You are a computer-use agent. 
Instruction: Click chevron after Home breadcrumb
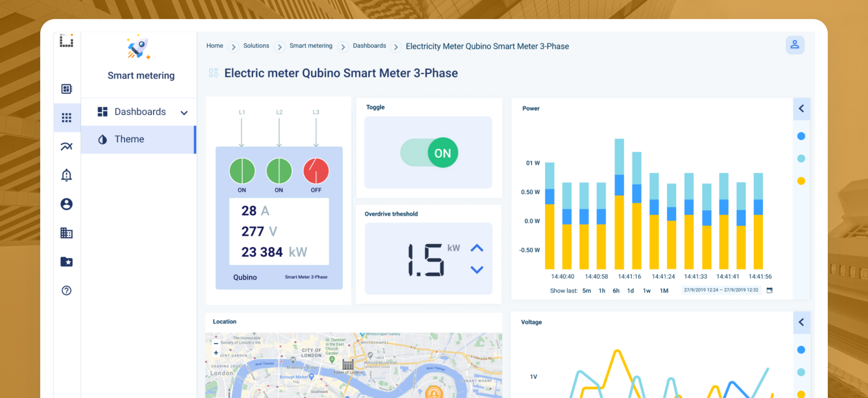tap(233, 47)
